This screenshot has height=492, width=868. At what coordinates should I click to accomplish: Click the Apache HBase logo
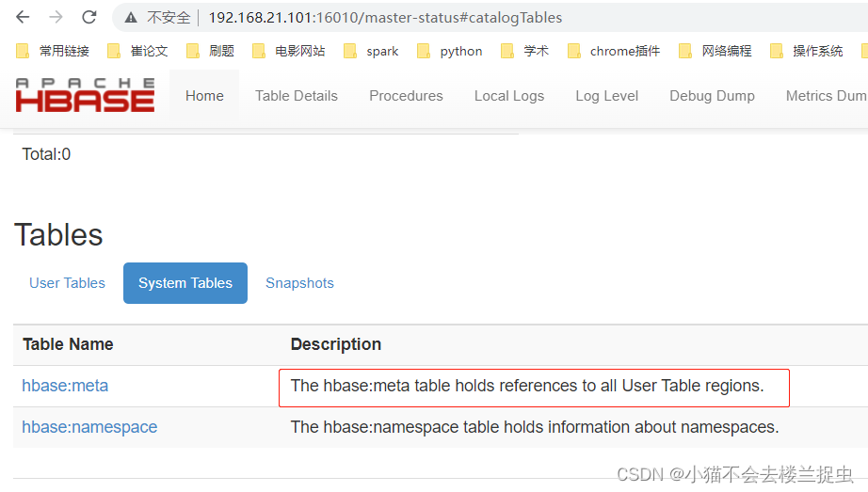(x=85, y=95)
